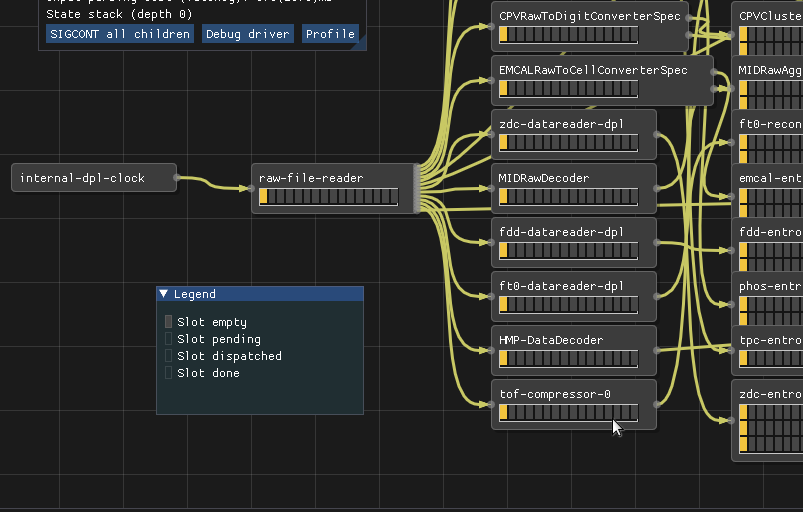Click the HMP-DataDecoder input port
This screenshot has height=512, width=803.
tap(491, 351)
